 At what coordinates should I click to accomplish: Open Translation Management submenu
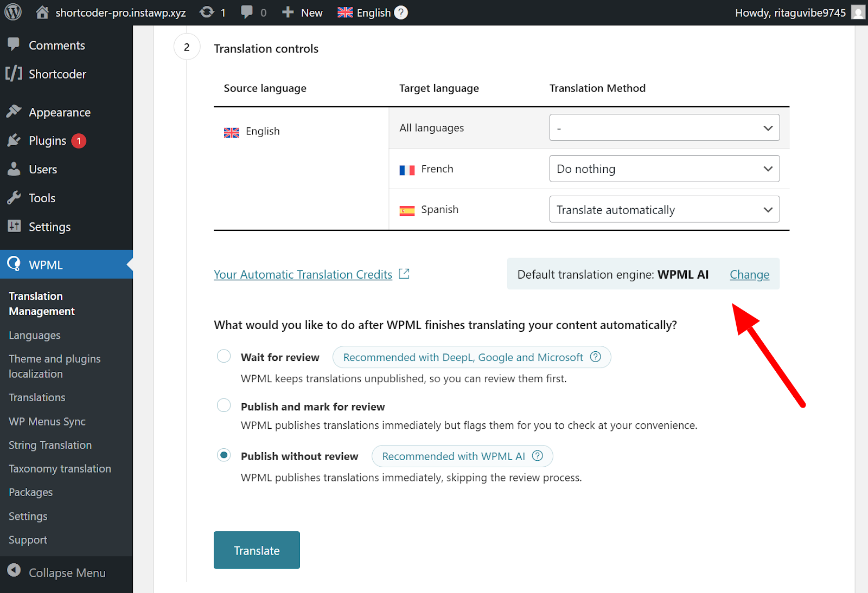42,304
